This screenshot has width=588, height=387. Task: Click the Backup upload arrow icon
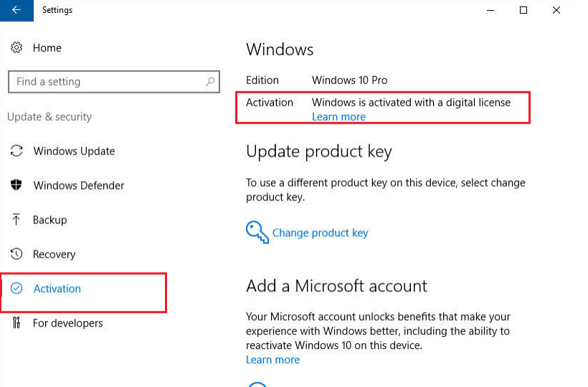[16, 220]
